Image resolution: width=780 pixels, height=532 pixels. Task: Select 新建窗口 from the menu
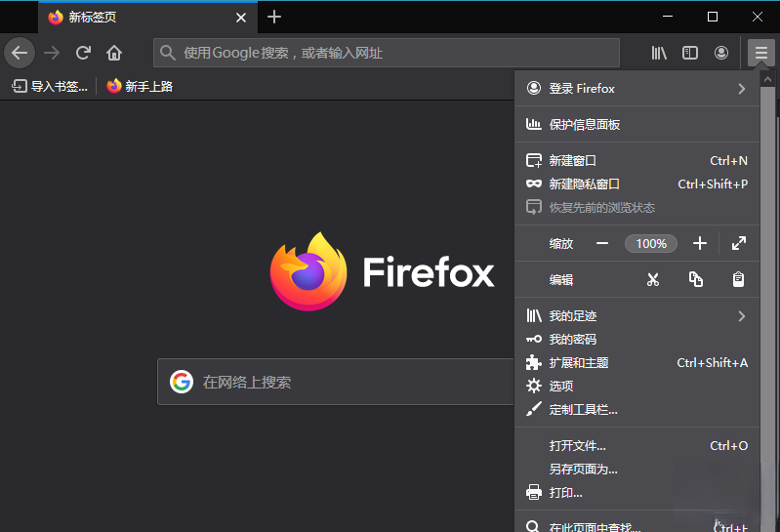pos(637,161)
